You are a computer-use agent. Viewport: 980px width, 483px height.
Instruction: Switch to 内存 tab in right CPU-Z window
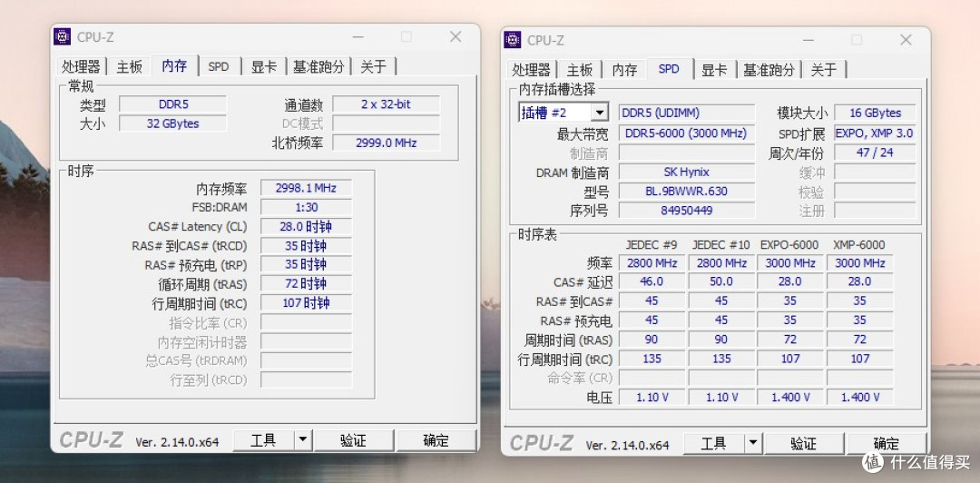click(624, 69)
